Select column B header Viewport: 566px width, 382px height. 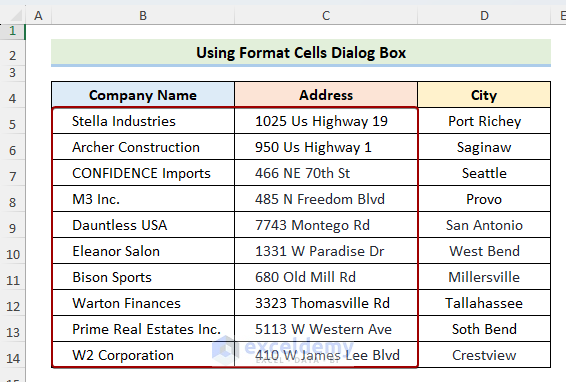[x=143, y=16]
